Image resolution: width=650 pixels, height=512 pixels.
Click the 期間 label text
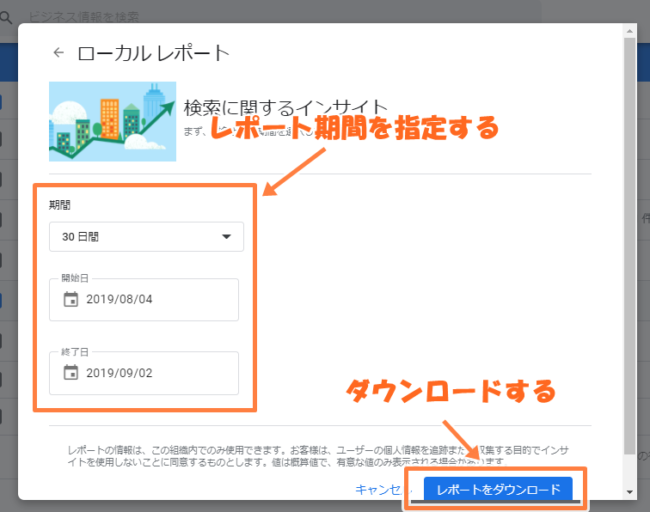tap(60, 205)
